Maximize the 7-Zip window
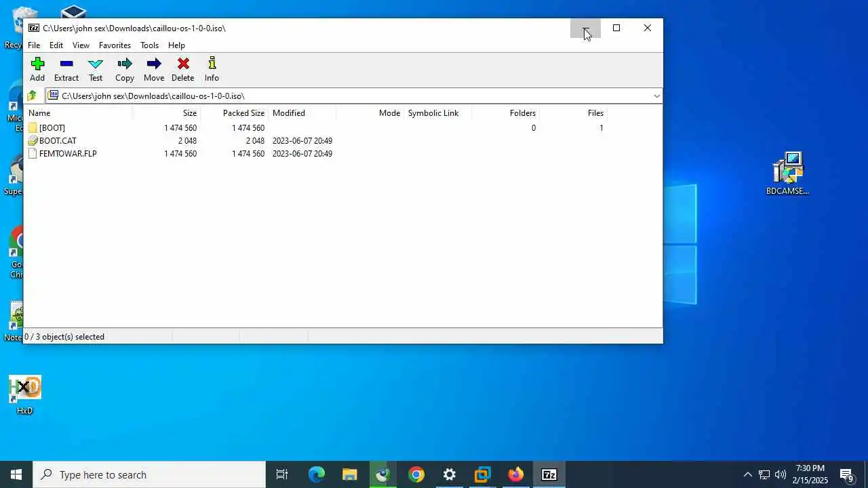 coord(616,28)
